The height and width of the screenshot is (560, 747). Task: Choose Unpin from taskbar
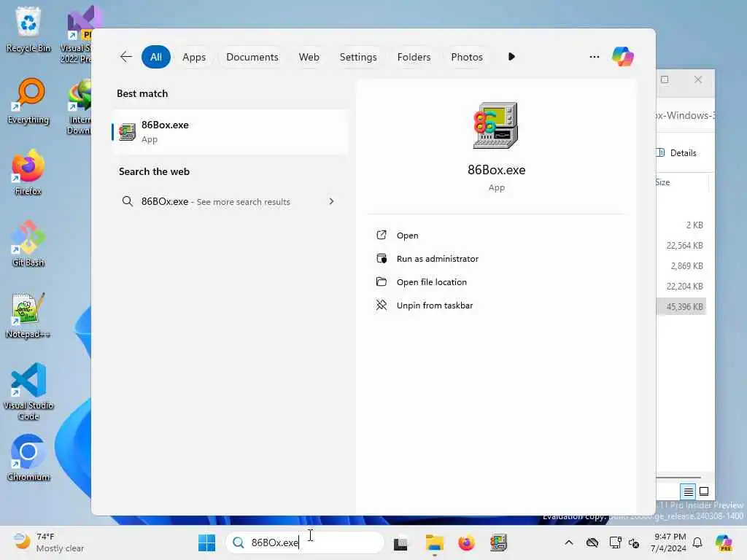click(434, 306)
